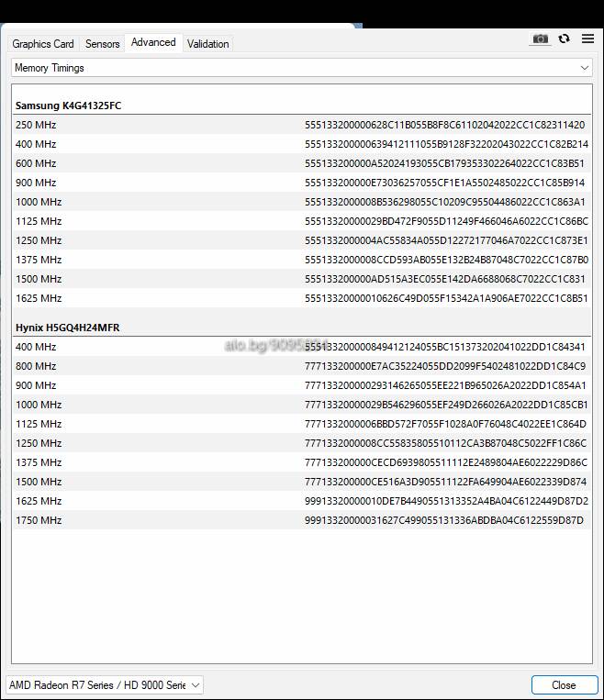The height and width of the screenshot is (700, 604).
Task: Select the Hynix 400 MHz timing row
Action: [x=302, y=347]
